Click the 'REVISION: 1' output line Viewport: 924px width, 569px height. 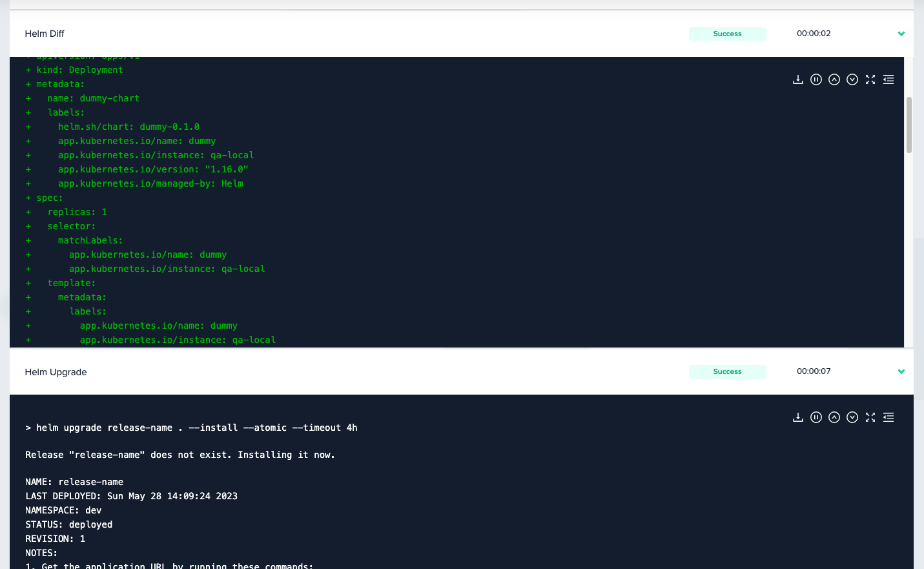[56, 539]
